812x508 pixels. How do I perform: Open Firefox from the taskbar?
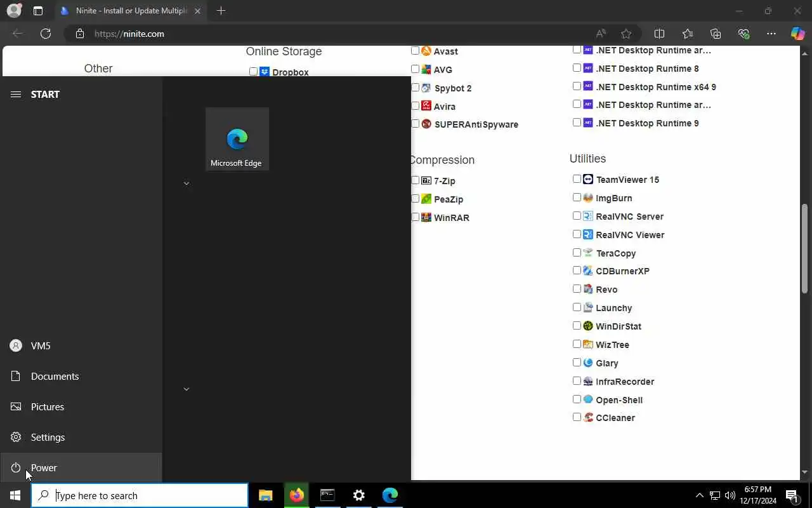[x=297, y=495]
